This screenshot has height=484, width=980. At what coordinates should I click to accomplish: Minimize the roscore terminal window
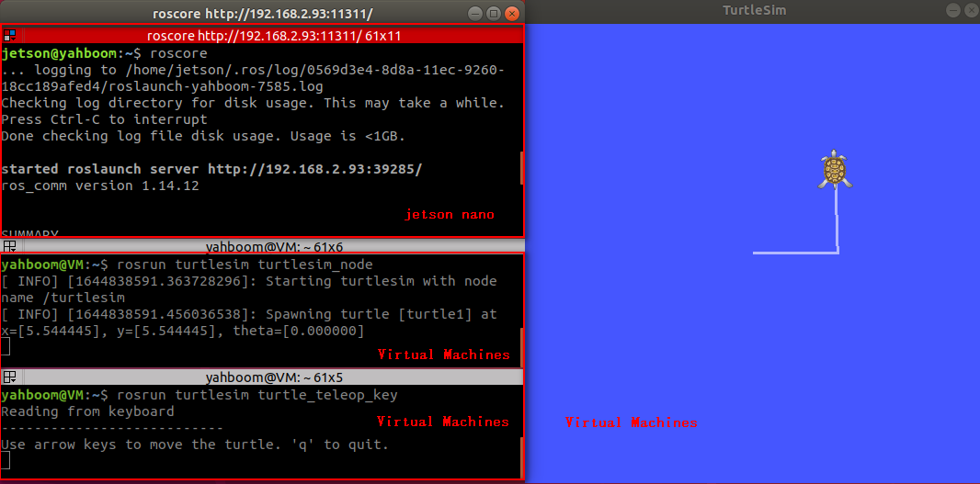click(x=475, y=13)
